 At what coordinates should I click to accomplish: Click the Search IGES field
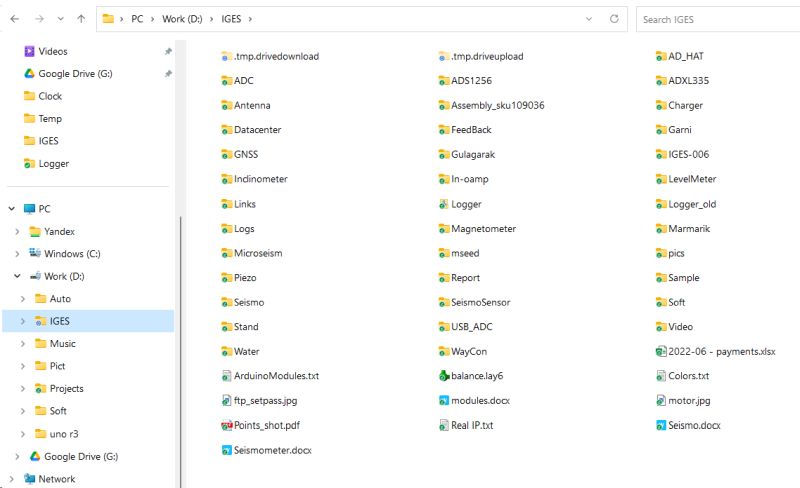pyautogui.click(x=717, y=19)
